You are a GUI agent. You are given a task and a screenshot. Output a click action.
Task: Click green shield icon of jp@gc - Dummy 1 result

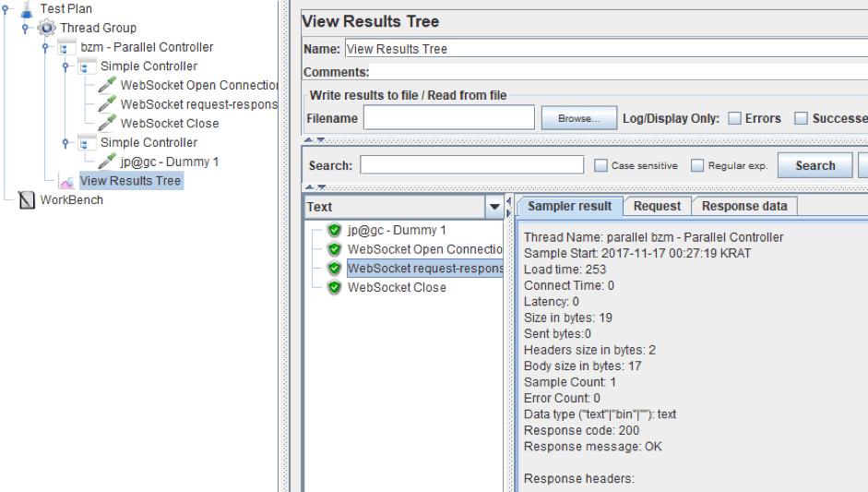(x=334, y=230)
